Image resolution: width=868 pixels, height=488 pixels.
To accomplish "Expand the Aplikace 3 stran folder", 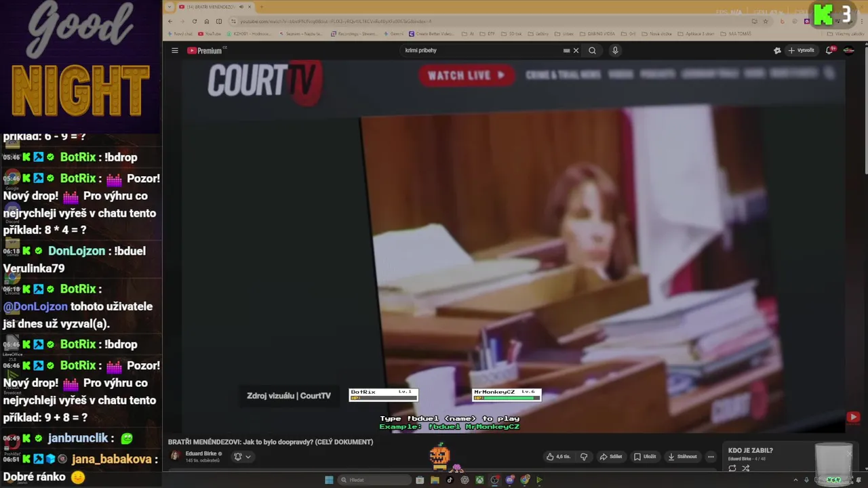I will coord(696,34).
